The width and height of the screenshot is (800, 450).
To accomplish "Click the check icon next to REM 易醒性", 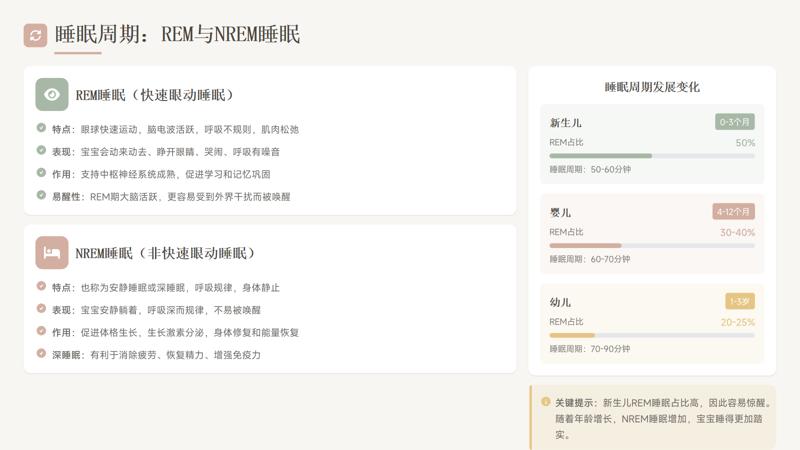I will point(41,196).
